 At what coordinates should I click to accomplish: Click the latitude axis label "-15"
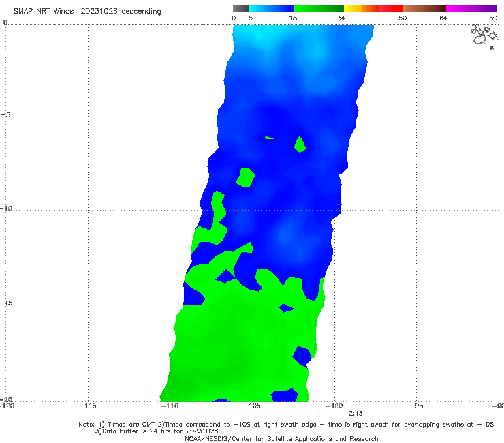7,303
